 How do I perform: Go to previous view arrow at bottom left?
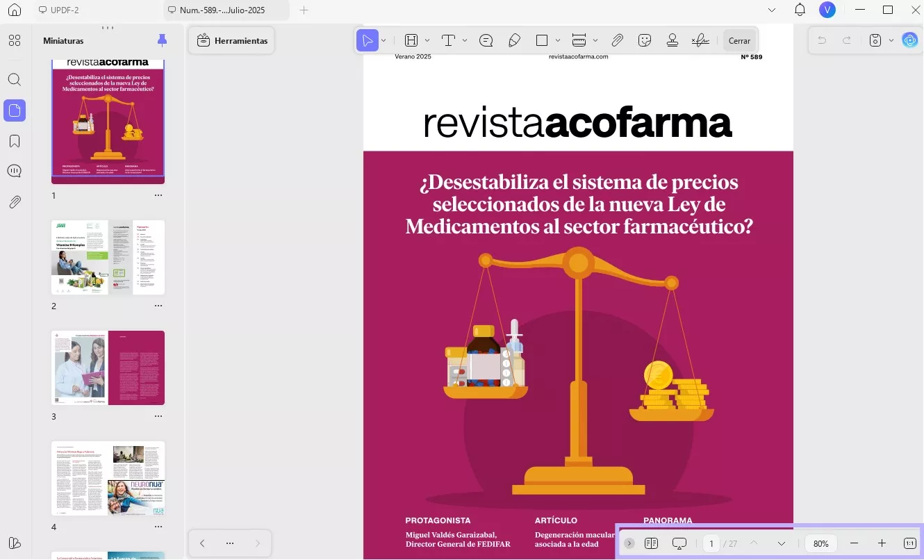point(202,543)
